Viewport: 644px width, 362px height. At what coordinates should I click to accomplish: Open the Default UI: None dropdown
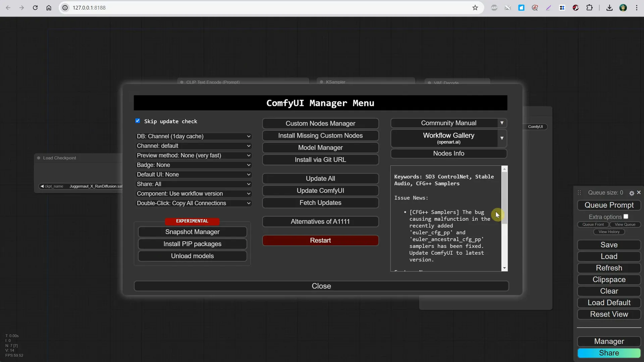pos(194,175)
